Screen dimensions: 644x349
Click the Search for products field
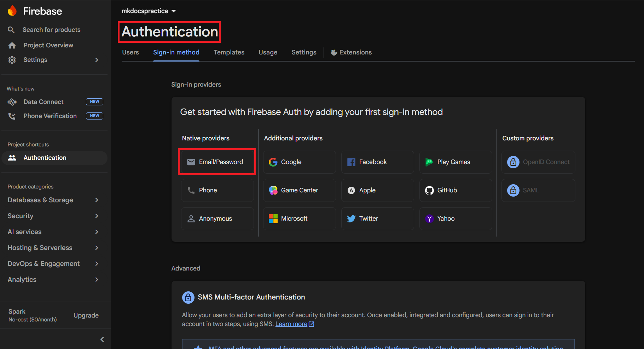51,29
